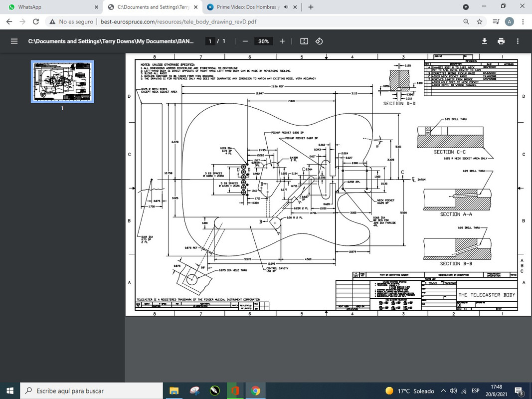
Task: Toggle the PDF sidebar menu icon
Action: pyautogui.click(x=14, y=41)
